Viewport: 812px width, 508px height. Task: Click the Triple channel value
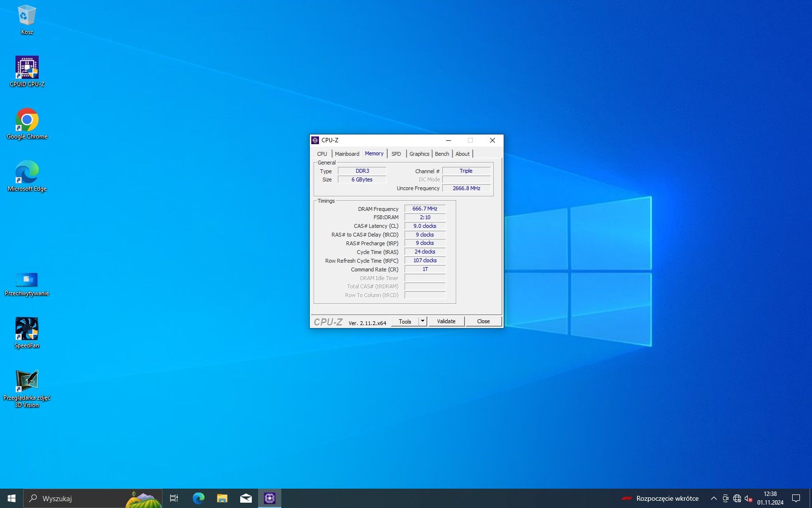coord(466,171)
